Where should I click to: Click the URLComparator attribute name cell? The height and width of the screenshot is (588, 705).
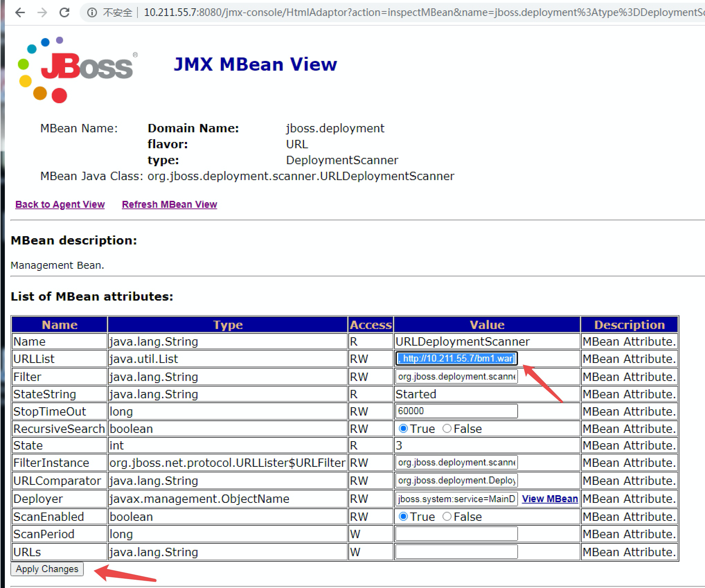(60, 481)
